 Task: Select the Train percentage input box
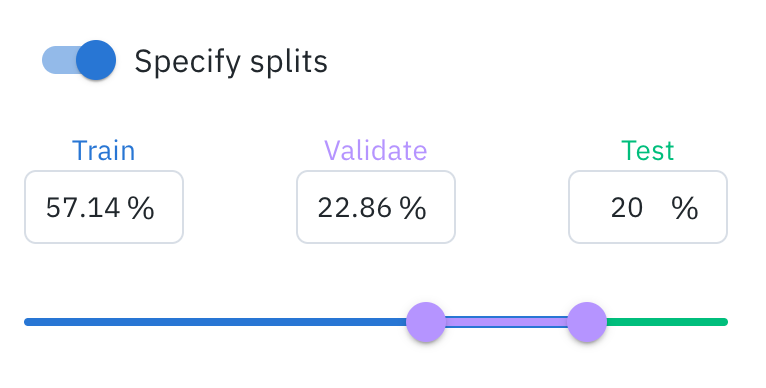104,207
